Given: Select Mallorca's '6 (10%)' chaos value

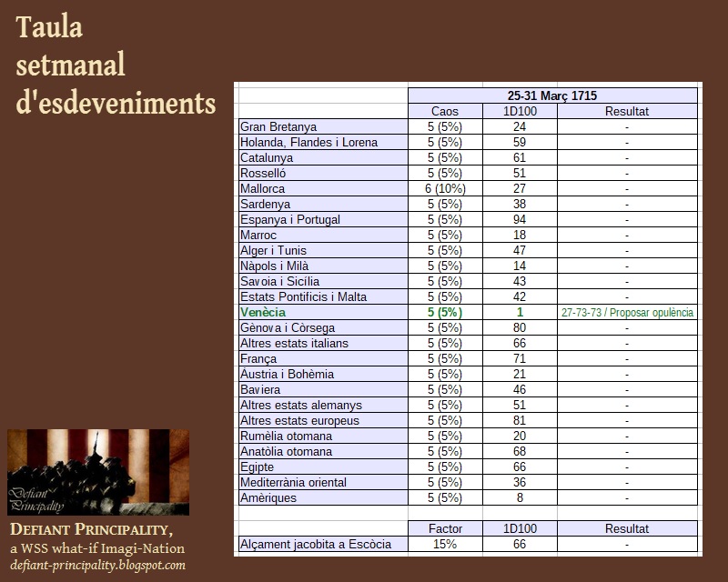Looking at the screenshot, I should pos(445,188).
